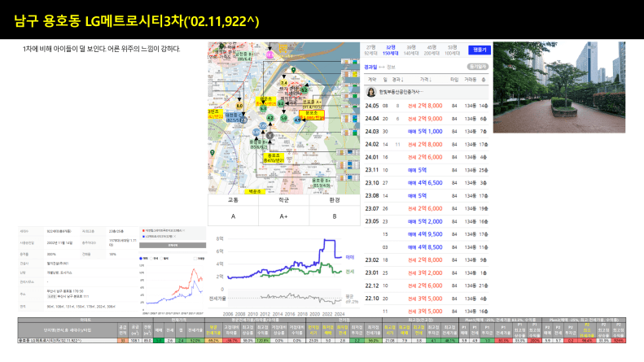Image resolution: width=644 pixels, height=362 pixels.
Task: Open the 23.01 전세 3억 2,000 row
Action: click(427, 273)
